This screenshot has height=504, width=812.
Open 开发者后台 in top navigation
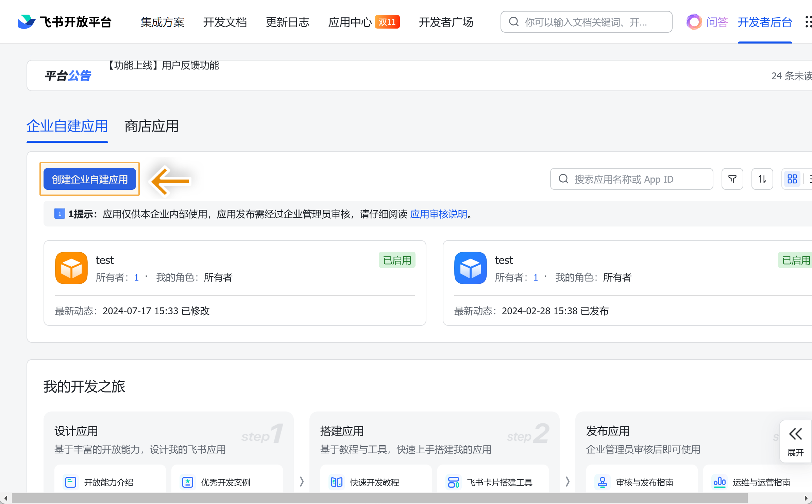pos(765,22)
